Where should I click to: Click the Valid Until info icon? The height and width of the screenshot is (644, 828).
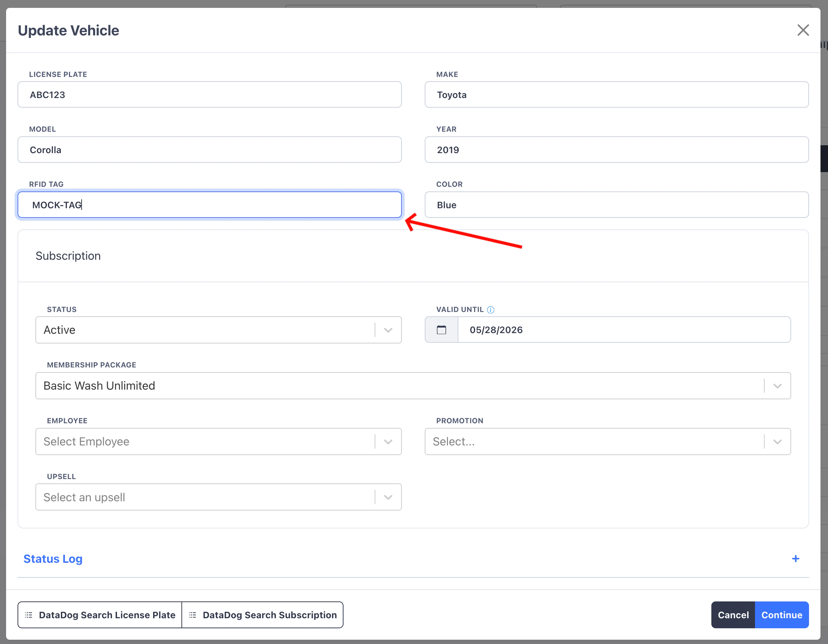(x=491, y=310)
